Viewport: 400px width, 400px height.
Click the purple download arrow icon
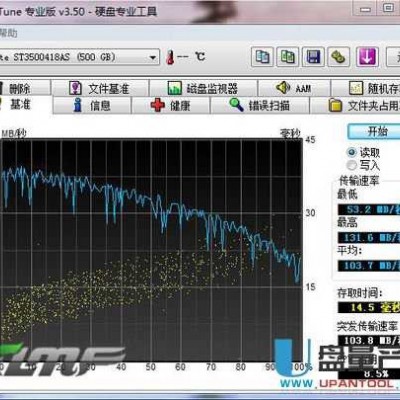(x=367, y=57)
